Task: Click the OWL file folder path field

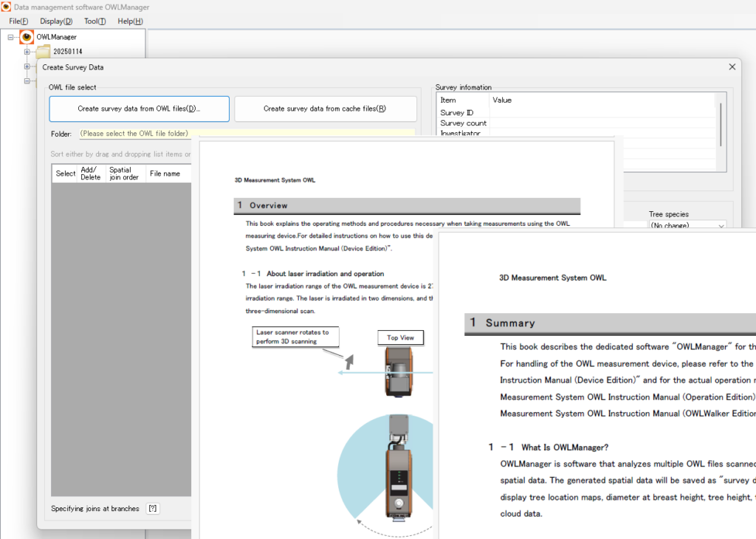Action: (x=247, y=134)
